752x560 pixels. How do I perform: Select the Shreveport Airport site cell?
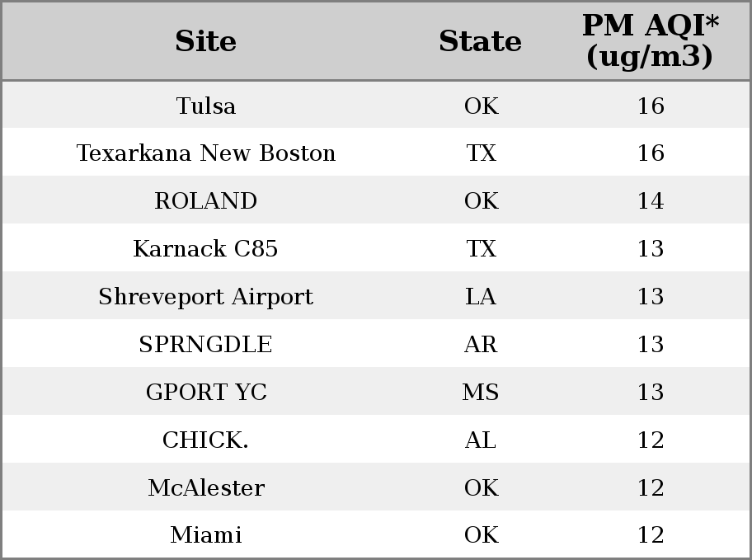[206, 297]
